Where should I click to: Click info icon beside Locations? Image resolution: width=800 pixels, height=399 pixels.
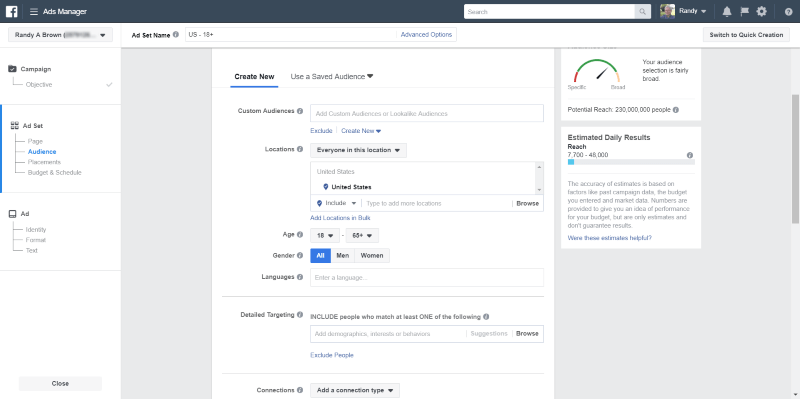click(x=300, y=149)
